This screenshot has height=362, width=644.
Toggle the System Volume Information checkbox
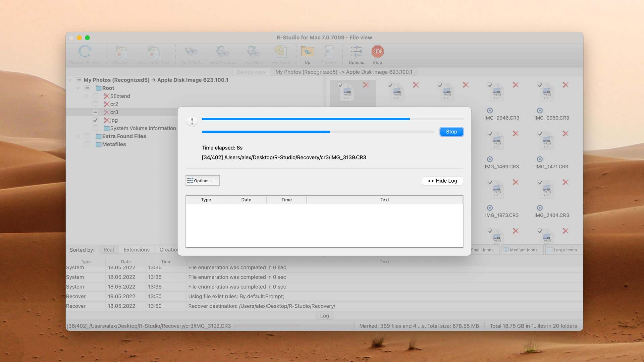click(x=96, y=128)
